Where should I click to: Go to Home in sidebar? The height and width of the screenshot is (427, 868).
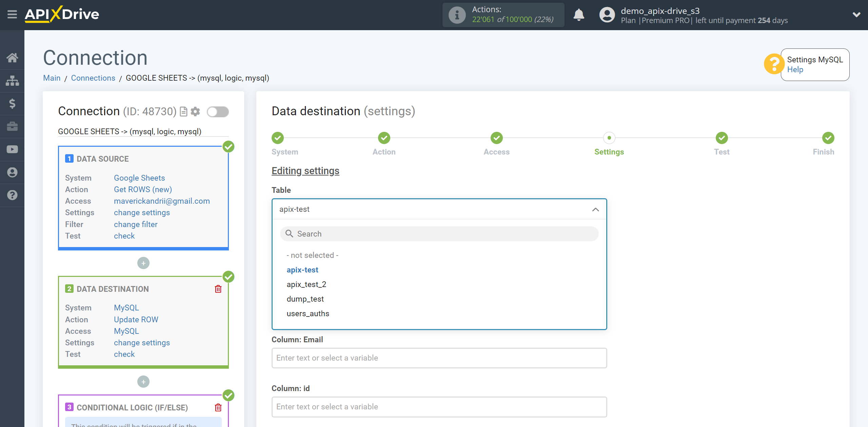pos(12,58)
